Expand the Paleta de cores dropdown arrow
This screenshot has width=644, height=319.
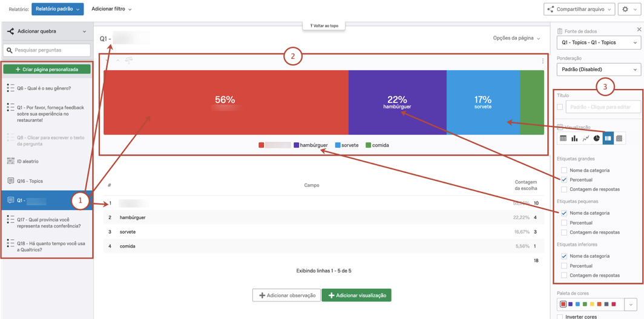click(x=631, y=304)
